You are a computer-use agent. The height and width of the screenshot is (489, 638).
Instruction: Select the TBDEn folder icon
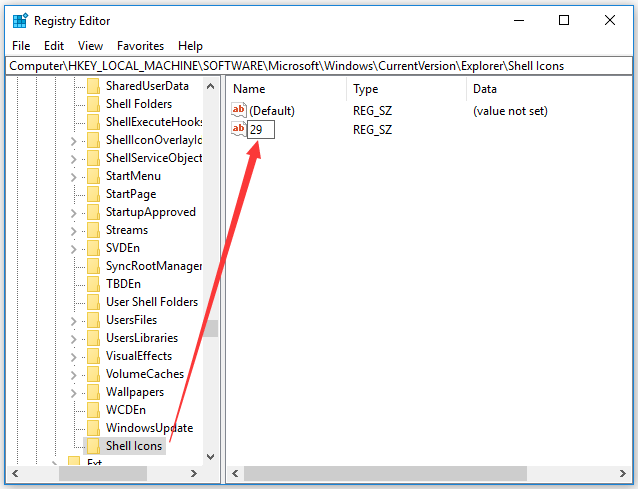[x=94, y=284]
